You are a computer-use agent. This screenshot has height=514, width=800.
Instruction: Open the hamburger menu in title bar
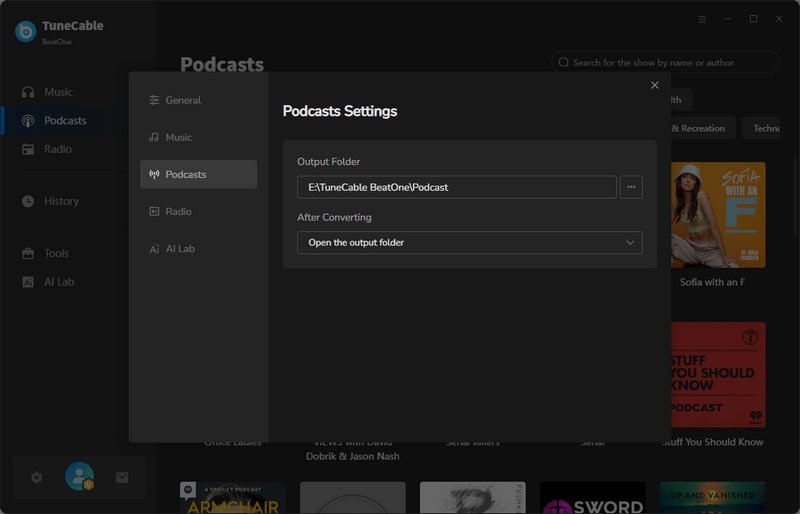pos(702,19)
